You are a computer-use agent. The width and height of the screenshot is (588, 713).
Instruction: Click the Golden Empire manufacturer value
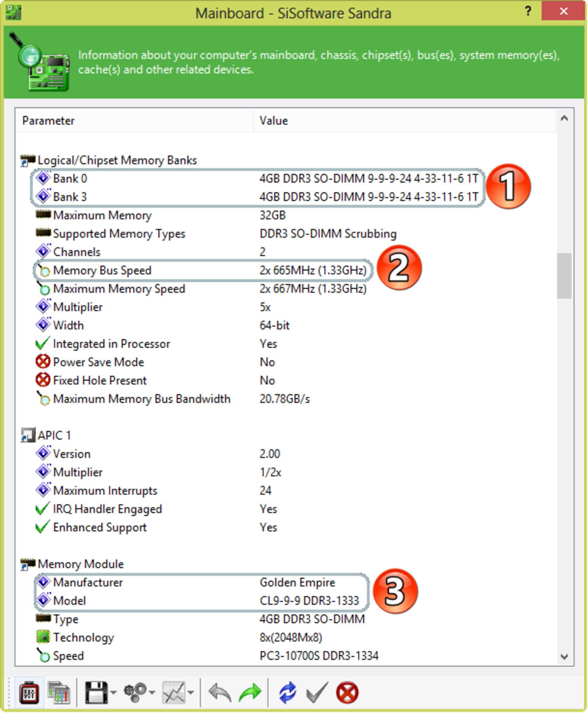point(297,582)
